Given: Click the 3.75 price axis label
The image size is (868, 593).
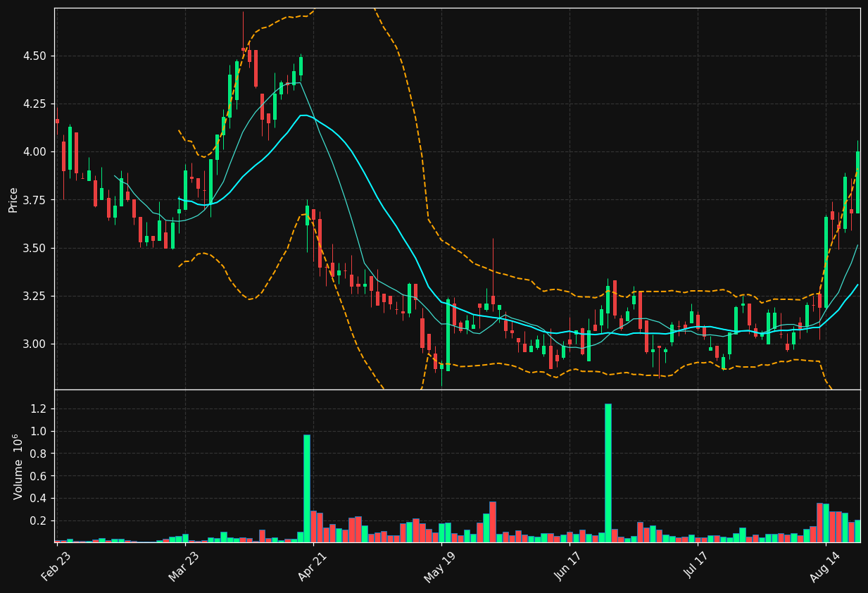Looking at the screenshot, I should pyautogui.click(x=35, y=200).
